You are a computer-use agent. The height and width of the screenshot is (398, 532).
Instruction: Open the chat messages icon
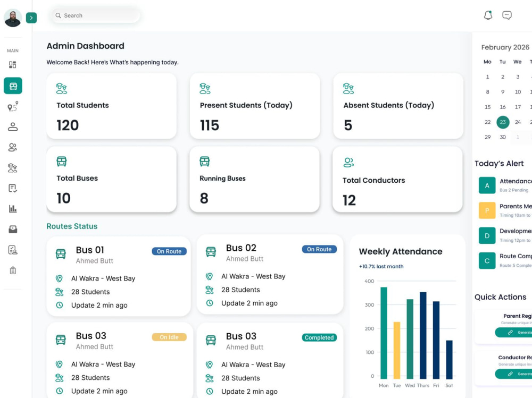tap(507, 15)
